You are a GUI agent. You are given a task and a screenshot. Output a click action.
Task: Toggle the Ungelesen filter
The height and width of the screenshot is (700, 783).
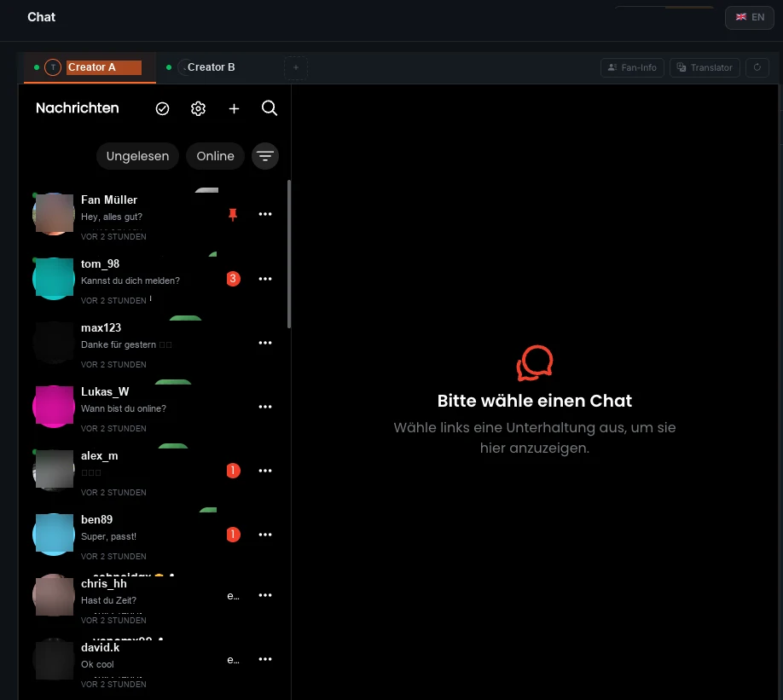click(137, 156)
